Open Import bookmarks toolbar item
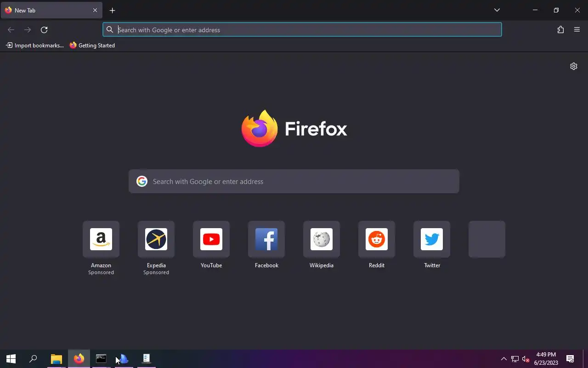 tap(35, 46)
